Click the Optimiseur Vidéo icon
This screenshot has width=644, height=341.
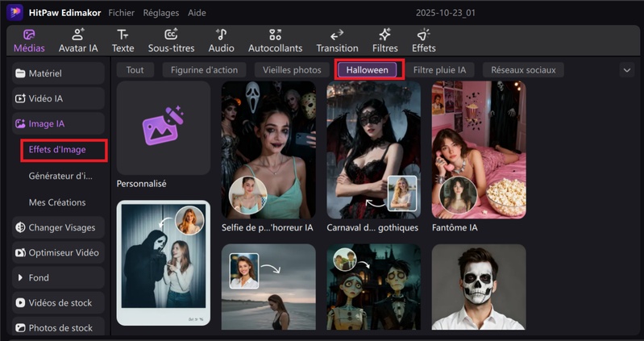(x=20, y=252)
